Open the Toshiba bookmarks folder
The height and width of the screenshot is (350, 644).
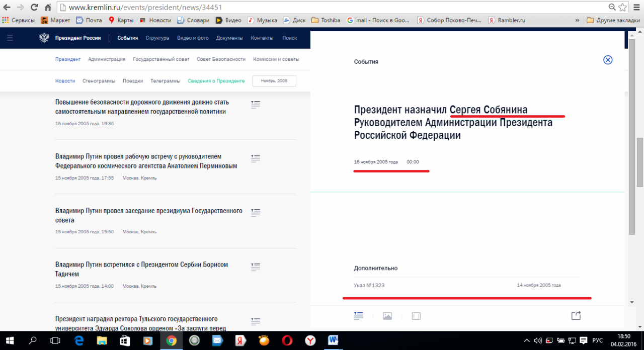pyautogui.click(x=326, y=20)
